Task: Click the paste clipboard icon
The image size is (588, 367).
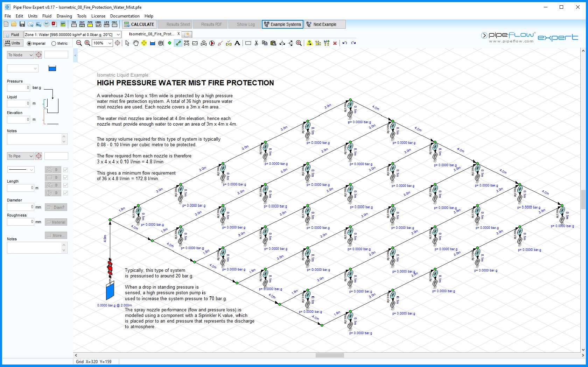Action: tap(273, 43)
